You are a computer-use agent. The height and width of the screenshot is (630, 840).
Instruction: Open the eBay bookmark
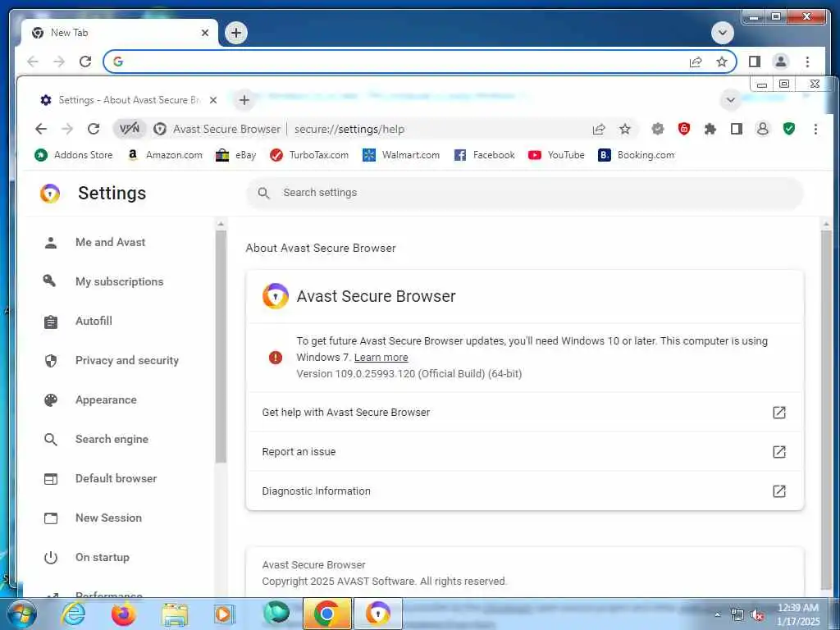click(235, 155)
